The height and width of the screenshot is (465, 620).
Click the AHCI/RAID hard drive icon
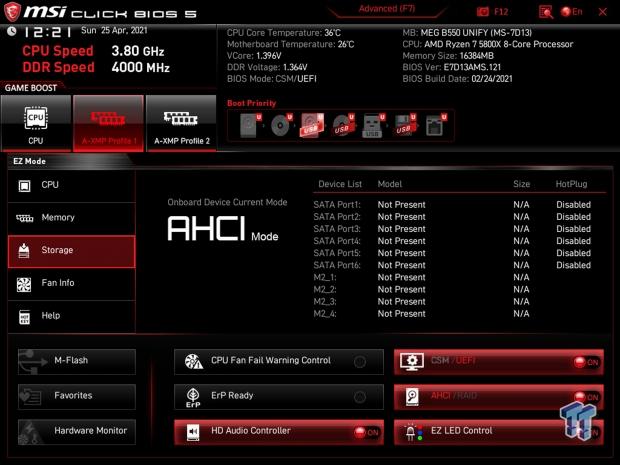(412, 397)
